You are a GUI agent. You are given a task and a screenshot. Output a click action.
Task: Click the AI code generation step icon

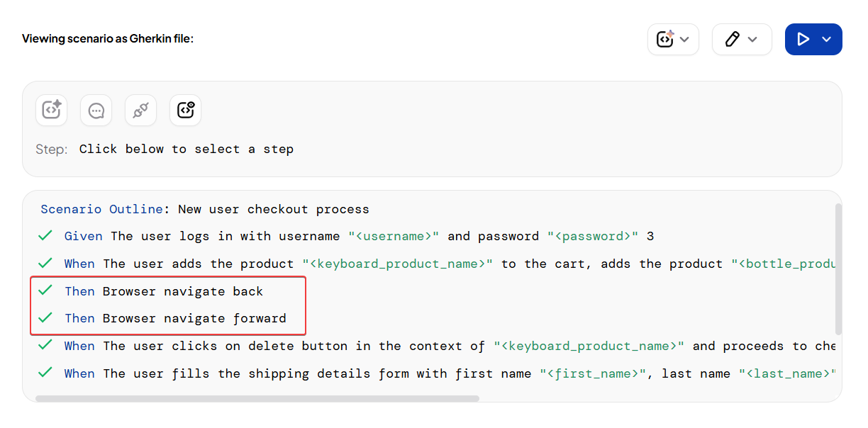(52, 111)
